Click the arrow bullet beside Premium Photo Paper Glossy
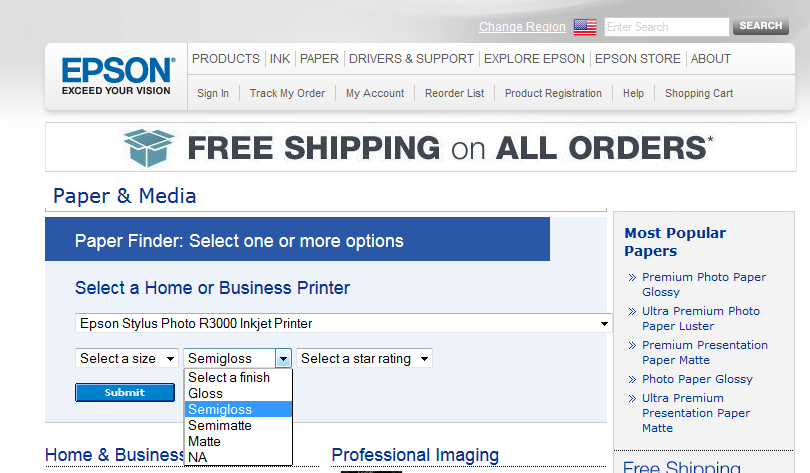The image size is (810, 473). [x=632, y=278]
